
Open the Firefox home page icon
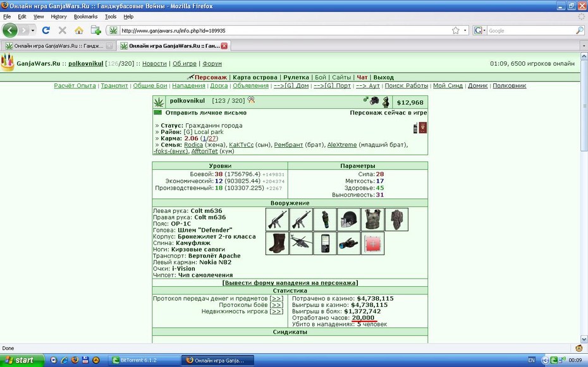(79, 30)
